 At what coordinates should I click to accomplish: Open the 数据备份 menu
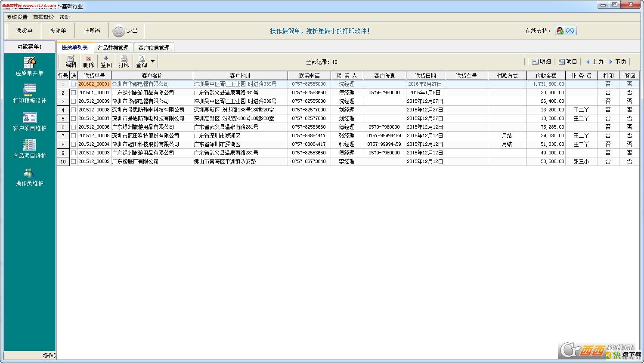tap(43, 17)
